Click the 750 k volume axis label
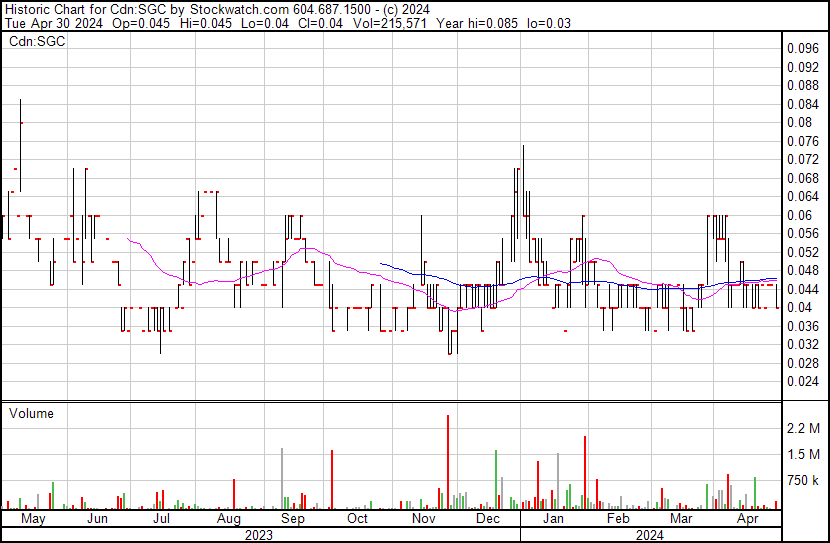 pyautogui.click(x=804, y=481)
